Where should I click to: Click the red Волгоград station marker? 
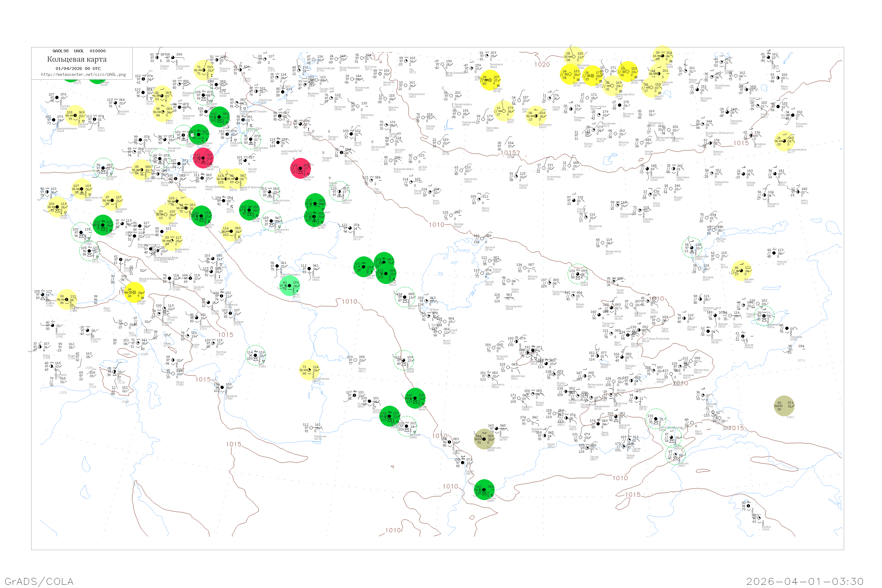pos(203,158)
